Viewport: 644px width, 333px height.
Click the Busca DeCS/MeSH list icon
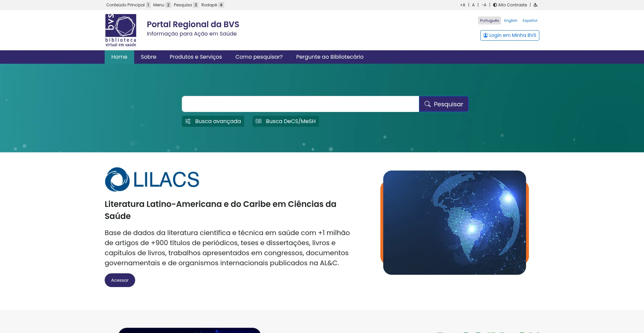pyautogui.click(x=259, y=121)
